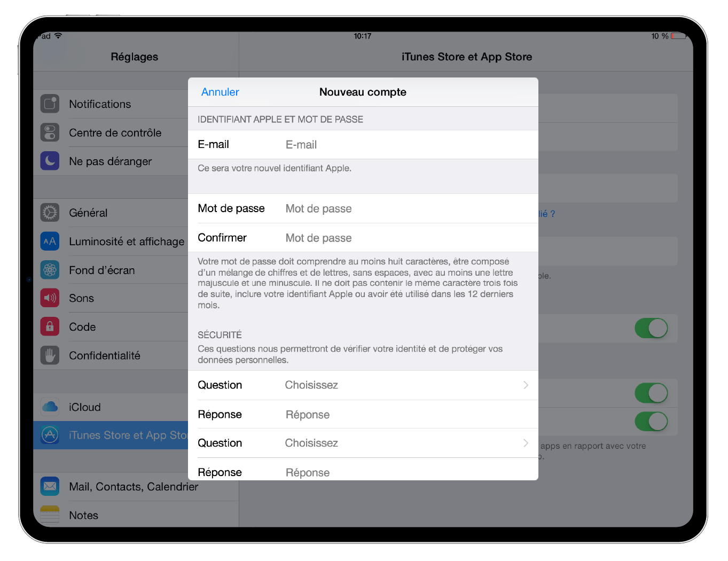Expand the second security Question chevron
This screenshot has width=728, height=561.
click(526, 443)
